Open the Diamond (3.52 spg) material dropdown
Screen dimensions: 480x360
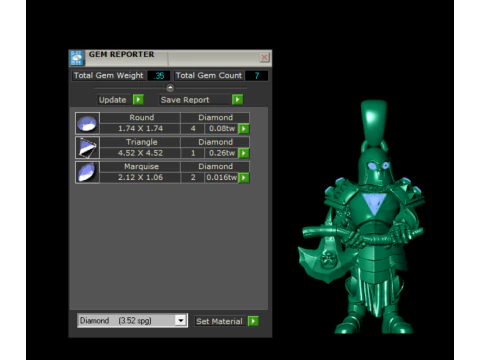click(x=132, y=321)
